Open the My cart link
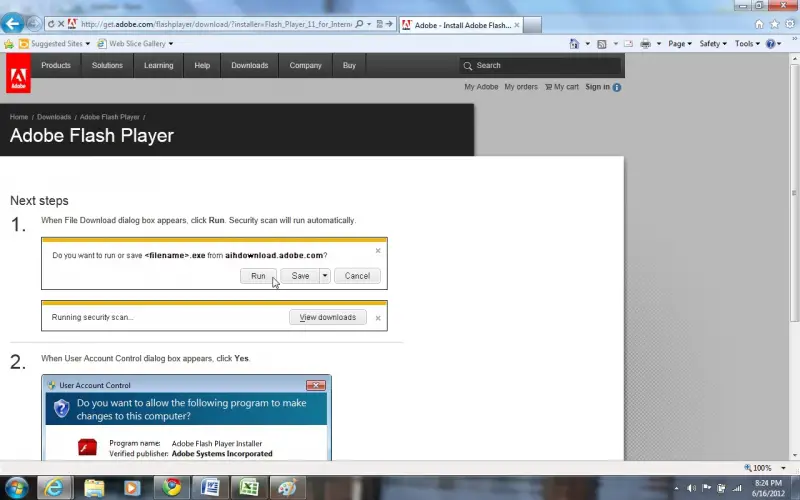 click(562, 87)
